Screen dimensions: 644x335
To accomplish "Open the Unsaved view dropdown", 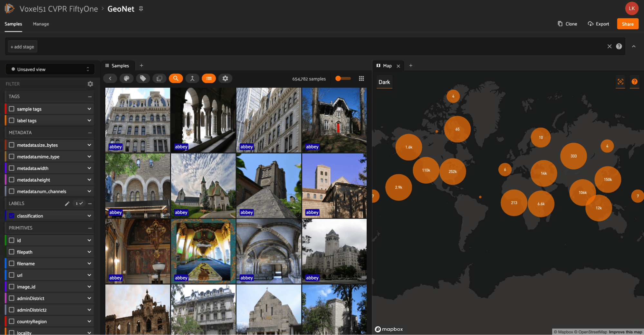I will click(50, 69).
